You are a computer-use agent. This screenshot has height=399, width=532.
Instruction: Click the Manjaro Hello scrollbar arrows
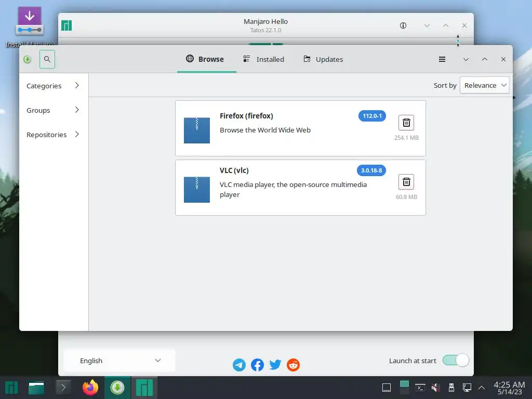(458, 41)
